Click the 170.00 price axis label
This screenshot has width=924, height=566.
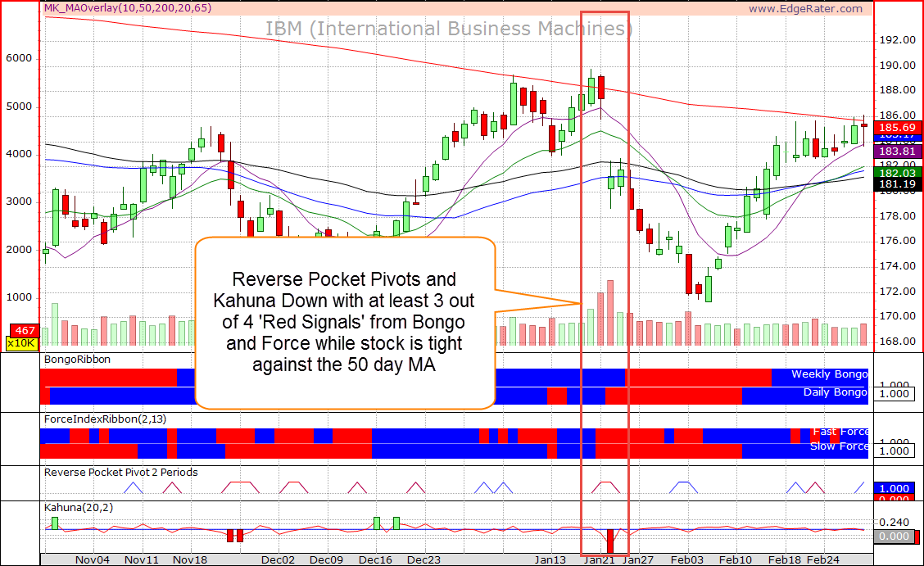898,316
